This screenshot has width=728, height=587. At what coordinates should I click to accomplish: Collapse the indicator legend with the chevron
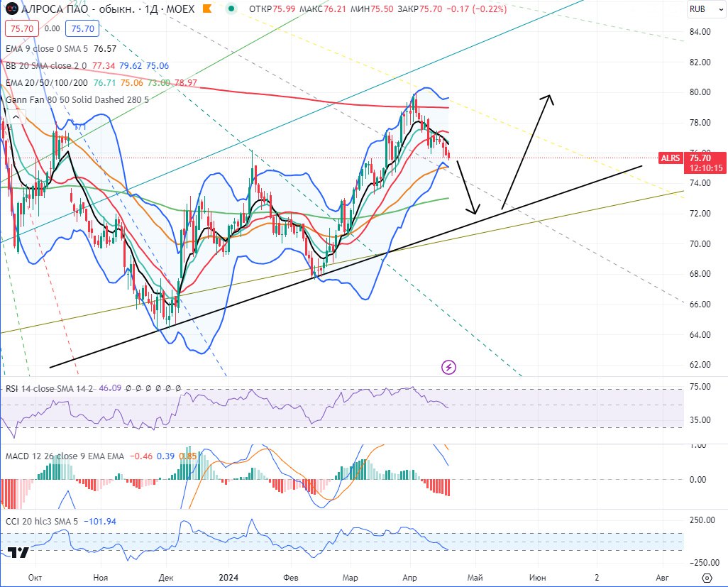[x=16, y=117]
